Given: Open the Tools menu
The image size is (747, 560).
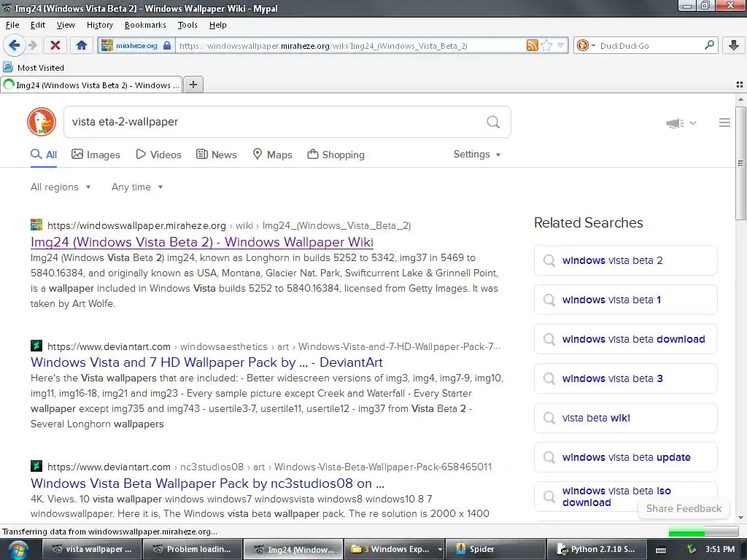Looking at the screenshot, I should coord(187,25).
